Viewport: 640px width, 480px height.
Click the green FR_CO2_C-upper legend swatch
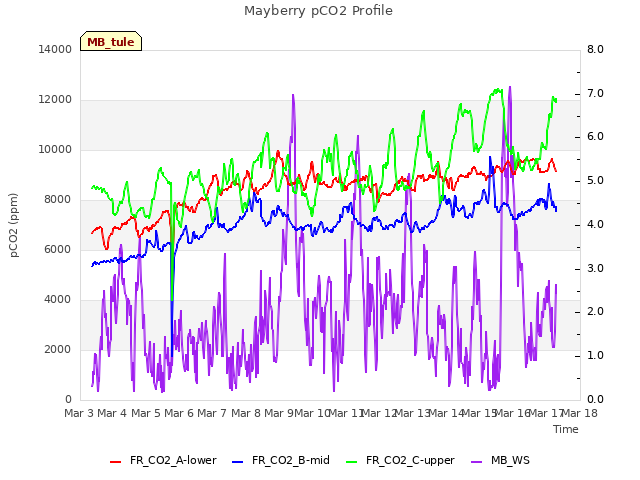351,461
